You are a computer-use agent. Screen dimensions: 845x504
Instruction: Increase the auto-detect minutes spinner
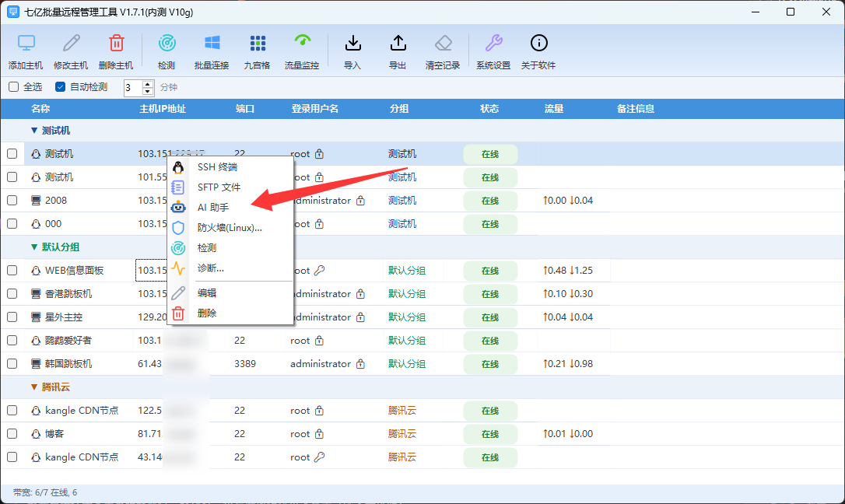(148, 84)
